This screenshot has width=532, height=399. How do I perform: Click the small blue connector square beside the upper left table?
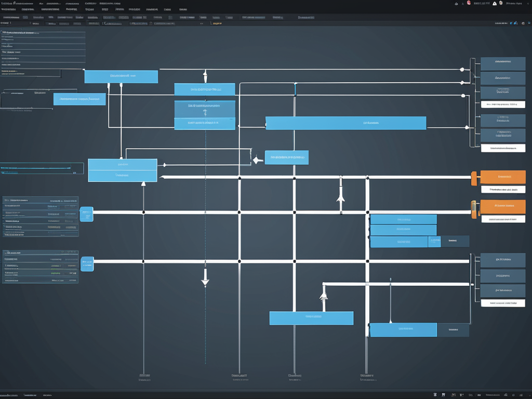pos(86,214)
